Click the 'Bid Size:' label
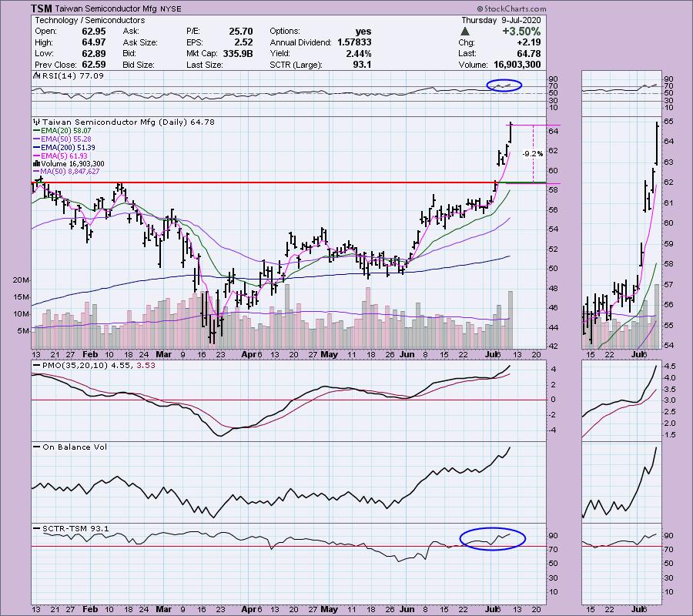This screenshot has height=616, width=693. point(139,65)
